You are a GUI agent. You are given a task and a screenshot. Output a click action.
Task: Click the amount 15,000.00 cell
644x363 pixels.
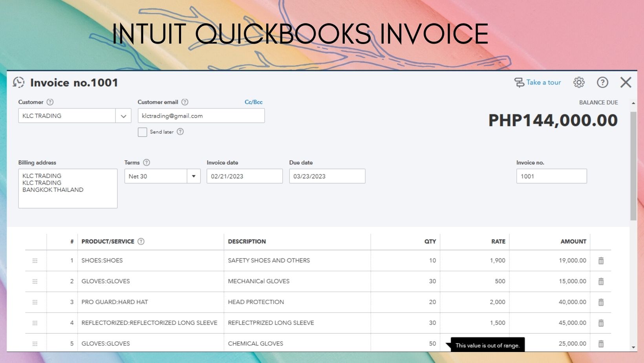tap(550, 281)
